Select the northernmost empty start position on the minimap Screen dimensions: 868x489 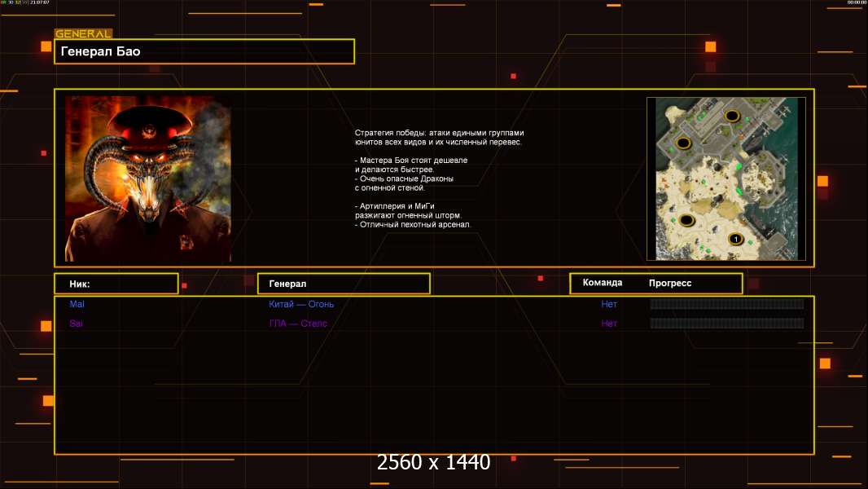[732, 117]
